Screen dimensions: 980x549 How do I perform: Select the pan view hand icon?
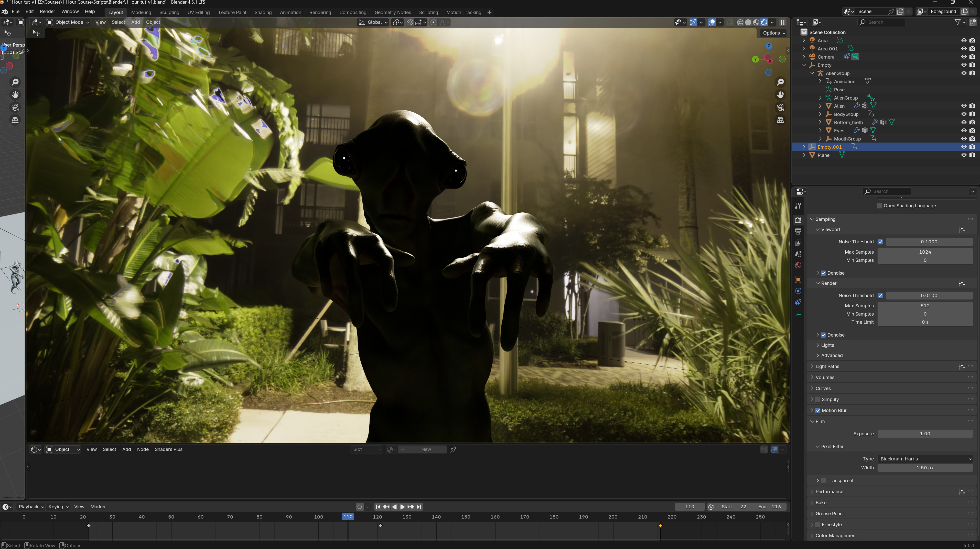point(780,95)
